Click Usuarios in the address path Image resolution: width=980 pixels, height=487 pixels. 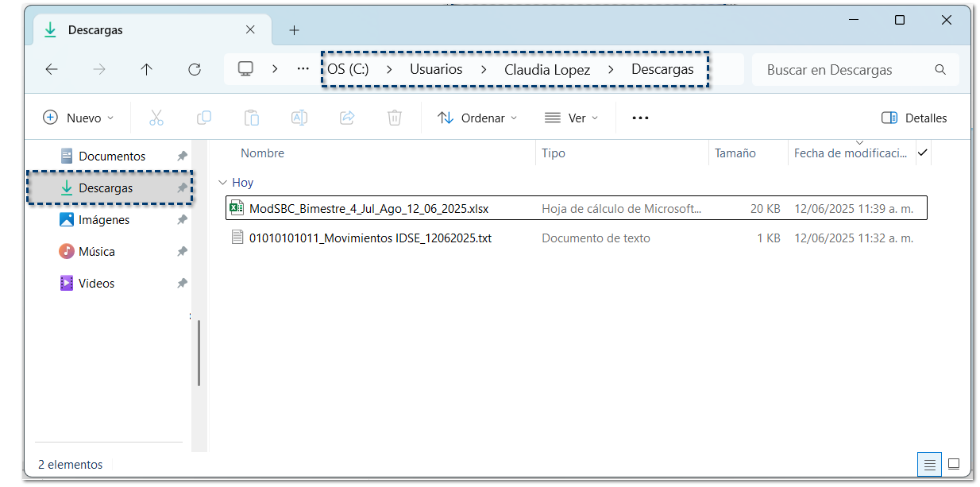point(436,70)
